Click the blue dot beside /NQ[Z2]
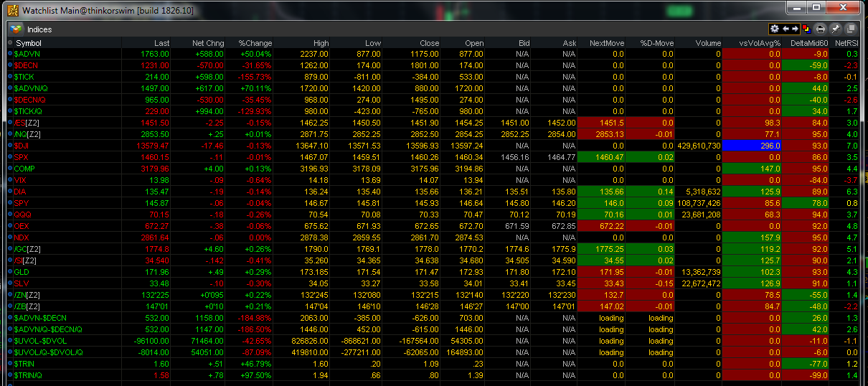 9,134
